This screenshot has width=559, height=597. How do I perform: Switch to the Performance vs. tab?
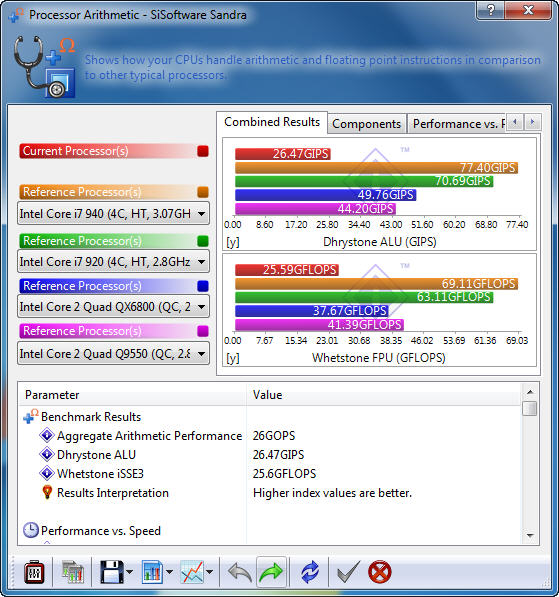tap(457, 124)
